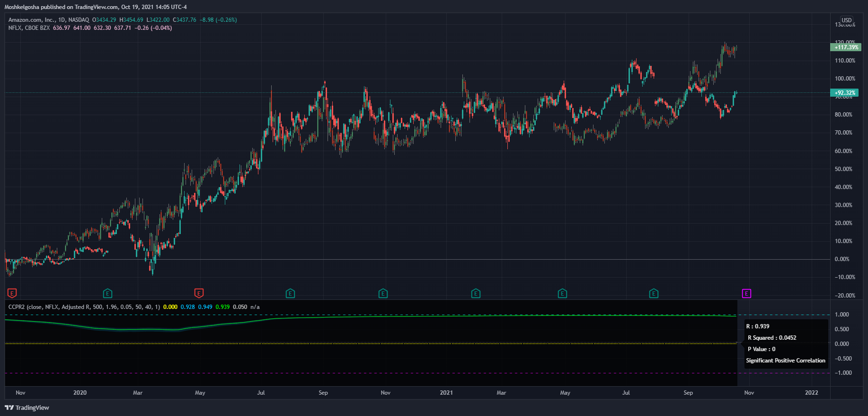This screenshot has height=416, width=868.
Task: Click the magenta upcoming earnings marker
Action: [x=746, y=293]
